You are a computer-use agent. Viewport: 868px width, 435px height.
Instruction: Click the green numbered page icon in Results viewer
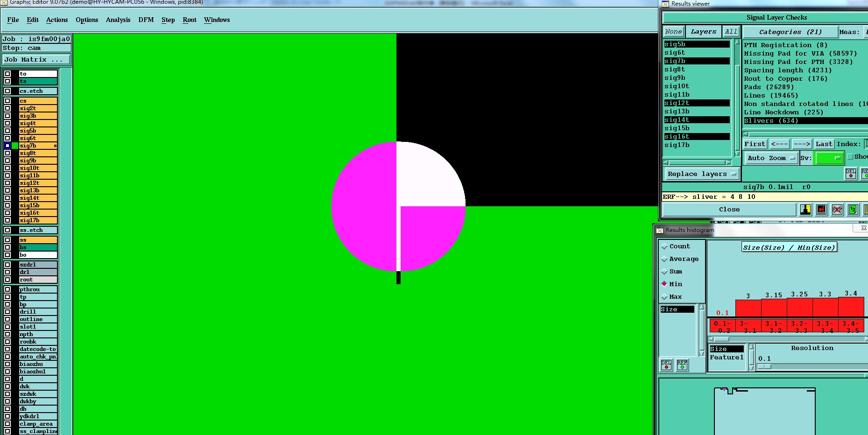click(x=853, y=210)
